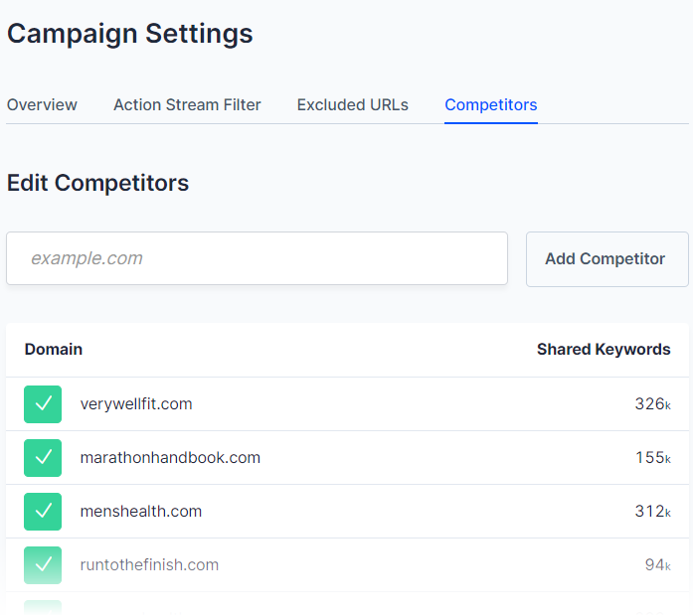Click the 312k shared keywords value

click(653, 512)
